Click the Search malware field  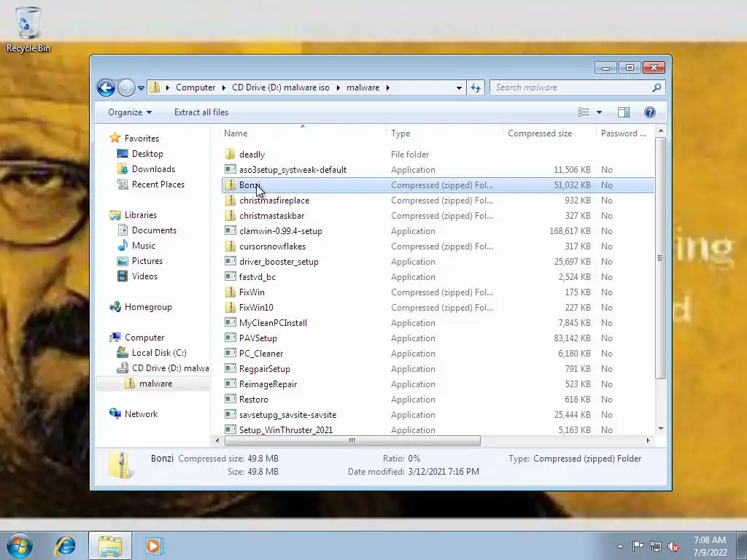click(x=570, y=87)
